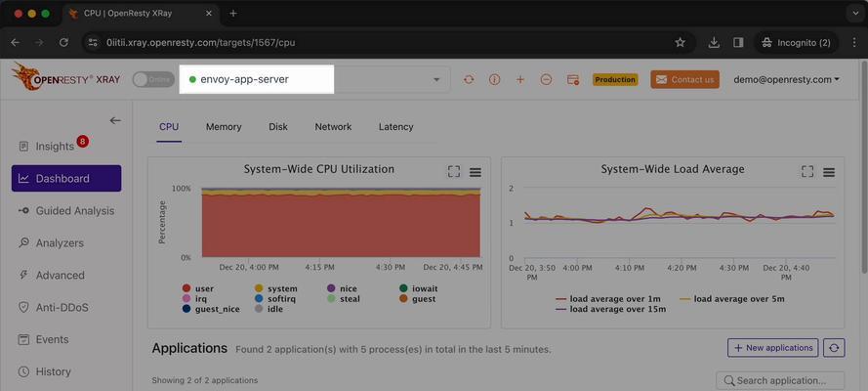868x391 pixels.
Task: Click the OpenResty XRay logo
Action: click(65, 77)
